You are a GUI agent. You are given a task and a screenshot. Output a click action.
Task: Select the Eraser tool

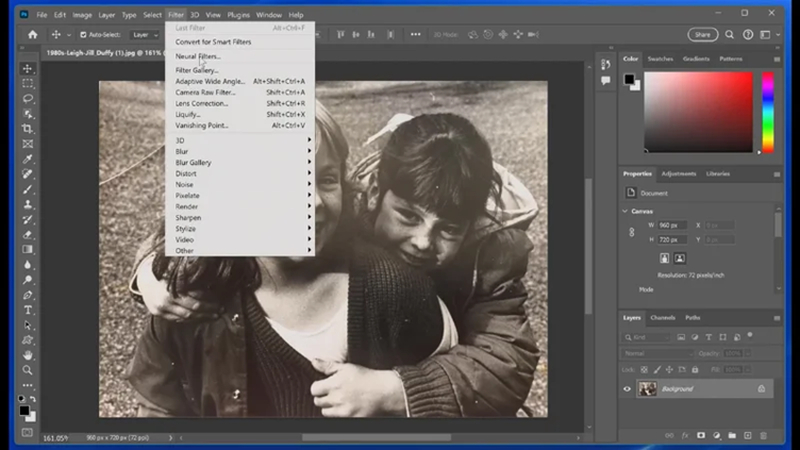coord(28,235)
